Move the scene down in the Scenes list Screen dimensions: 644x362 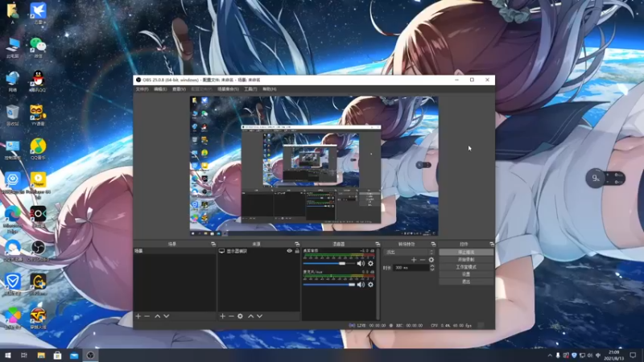[x=167, y=316]
